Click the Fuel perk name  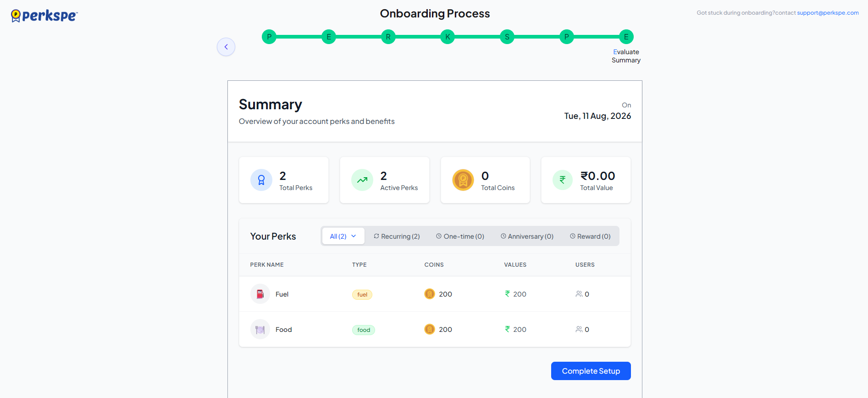pyautogui.click(x=282, y=294)
